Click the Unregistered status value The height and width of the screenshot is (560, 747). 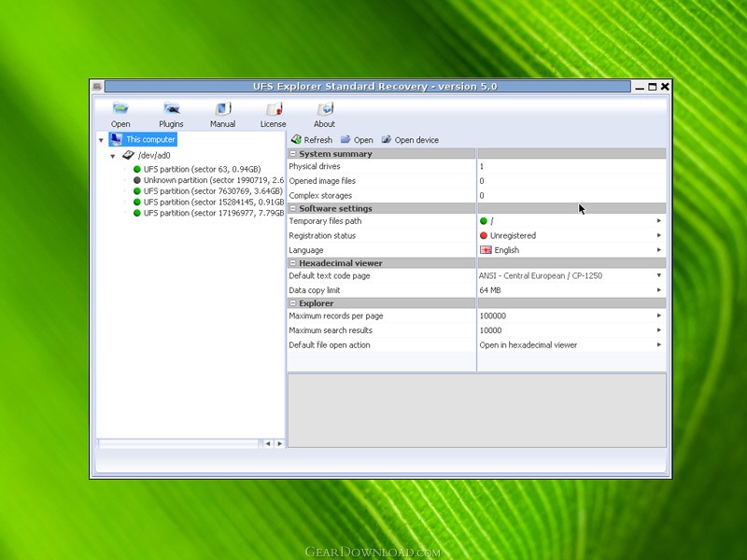tap(513, 236)
